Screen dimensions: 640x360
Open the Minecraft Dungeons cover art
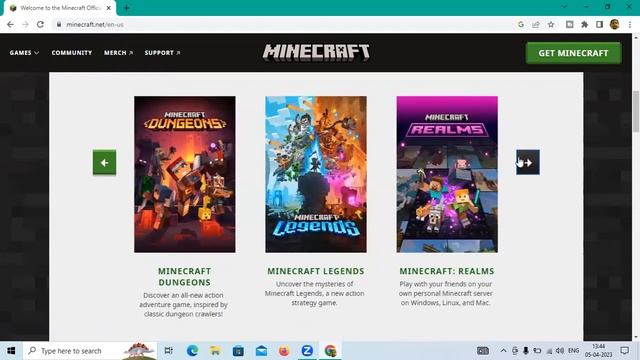coord(184,174)
